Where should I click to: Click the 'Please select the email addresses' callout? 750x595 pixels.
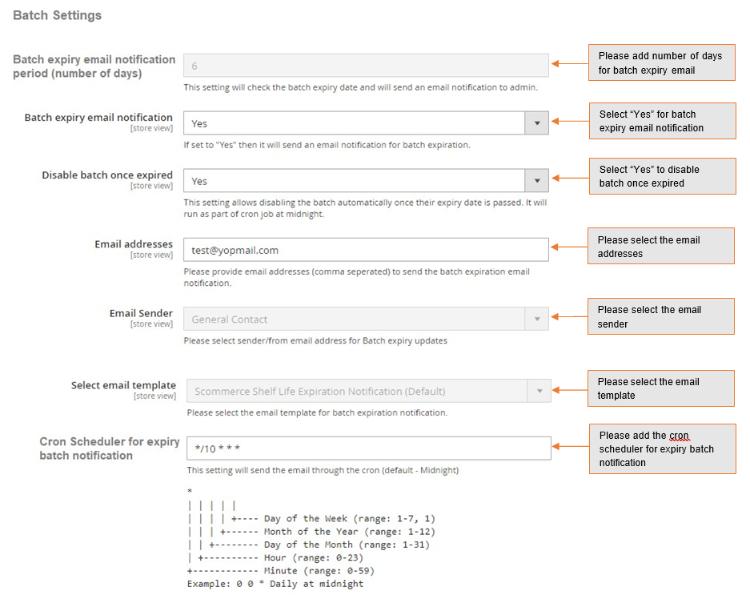point(661,246)
